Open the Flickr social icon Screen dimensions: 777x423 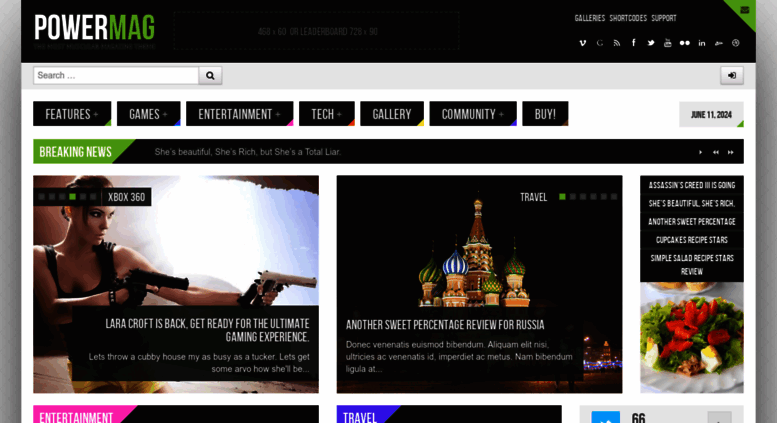click(x=684, y=43)
